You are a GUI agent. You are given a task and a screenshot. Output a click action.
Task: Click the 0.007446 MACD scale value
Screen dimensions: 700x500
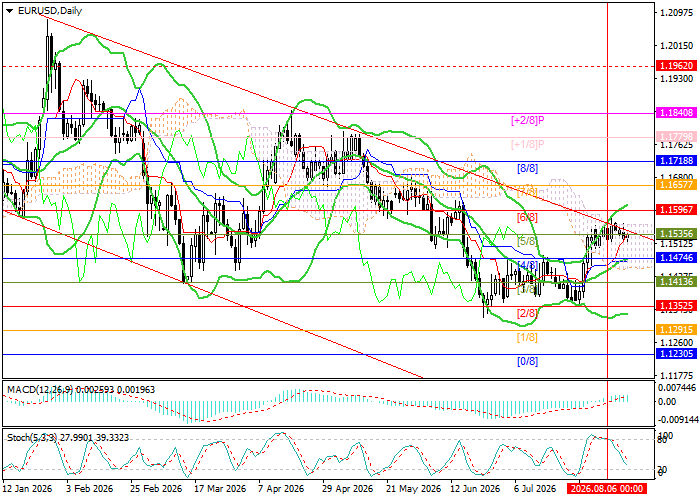(x=677, y=388)
